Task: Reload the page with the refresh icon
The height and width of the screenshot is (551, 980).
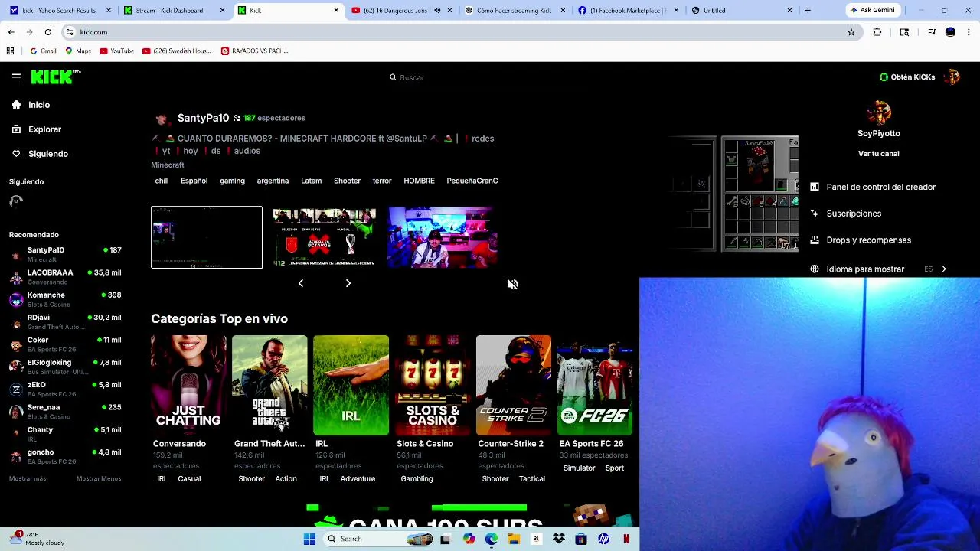Action: (x=47, y=32)
